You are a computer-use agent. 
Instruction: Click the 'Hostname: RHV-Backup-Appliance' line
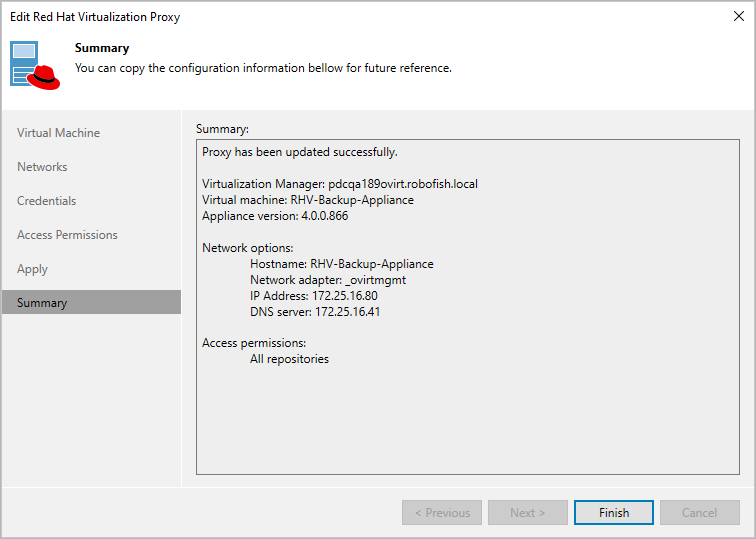[x=341, y=264]
